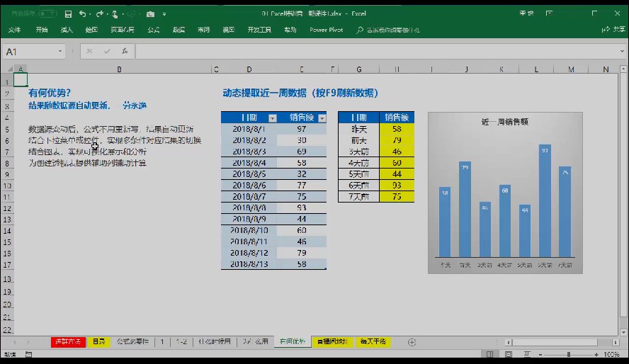Click the previous sheet navigation arrow

(x=14, y=342)
